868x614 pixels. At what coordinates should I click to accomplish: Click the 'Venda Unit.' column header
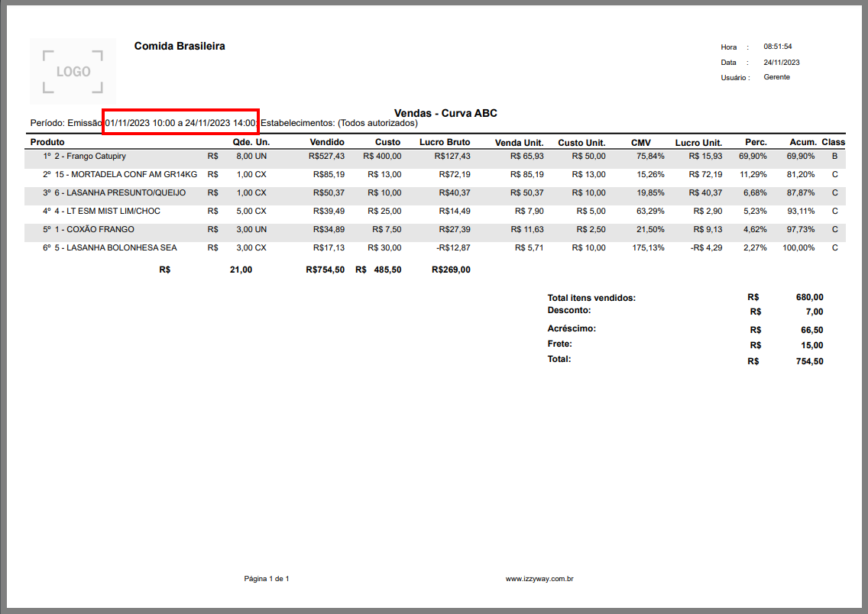tap(520, 143)
